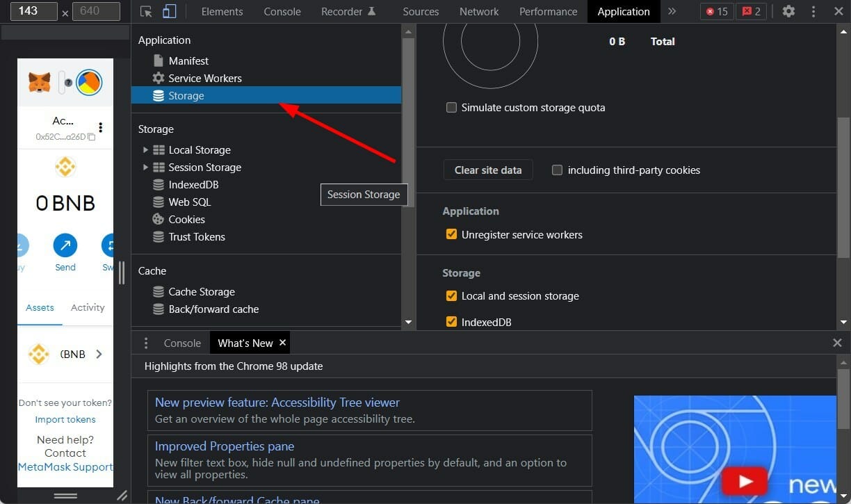Viewport: 851px width, 504px height.
Task: Open the three-dot DevTools customization menu
Action: tap(813, 12)
